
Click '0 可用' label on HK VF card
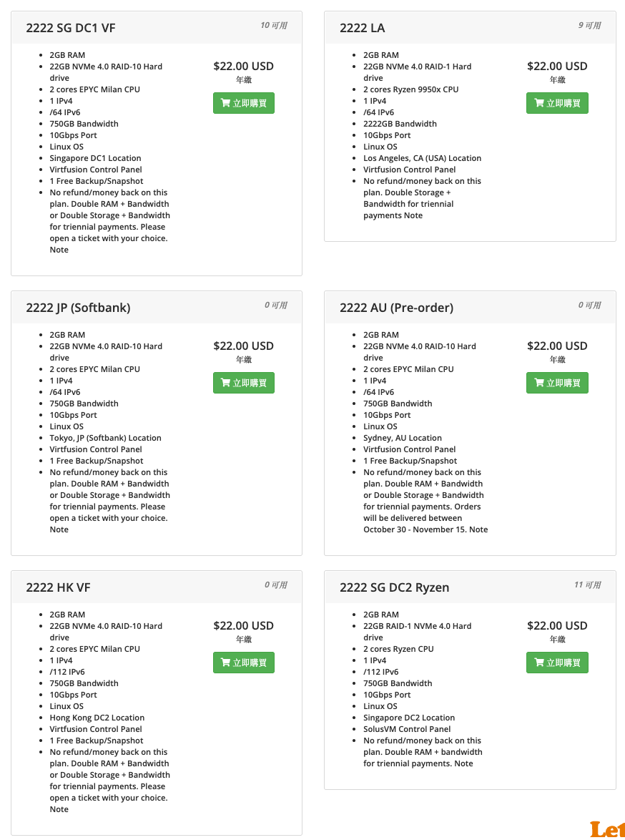[275, 585]
